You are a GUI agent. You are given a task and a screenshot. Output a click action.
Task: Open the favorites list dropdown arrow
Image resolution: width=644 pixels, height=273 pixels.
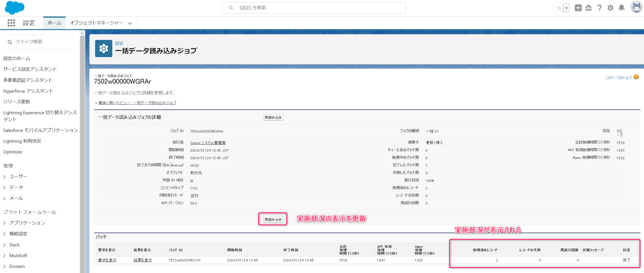point(567,8)
